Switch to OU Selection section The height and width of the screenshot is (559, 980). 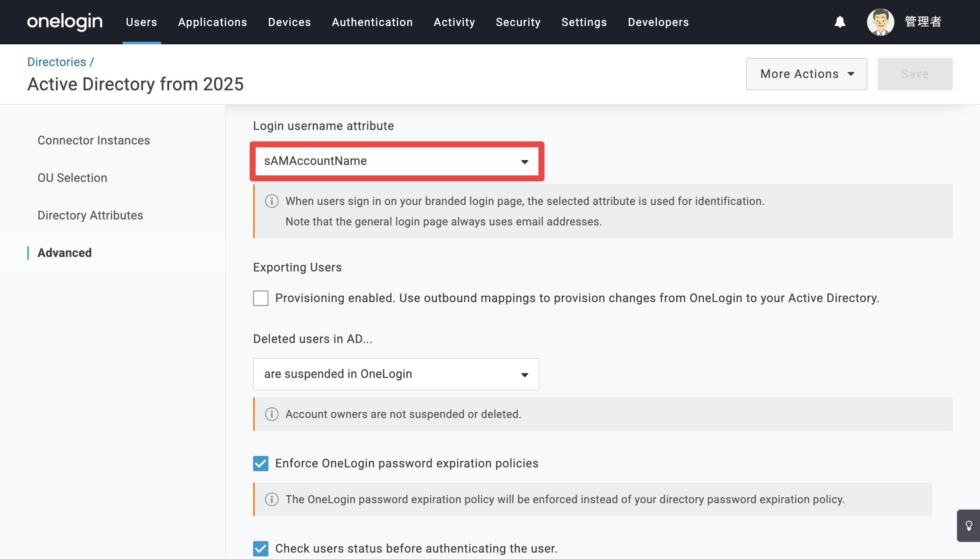[x=72, y=178]
